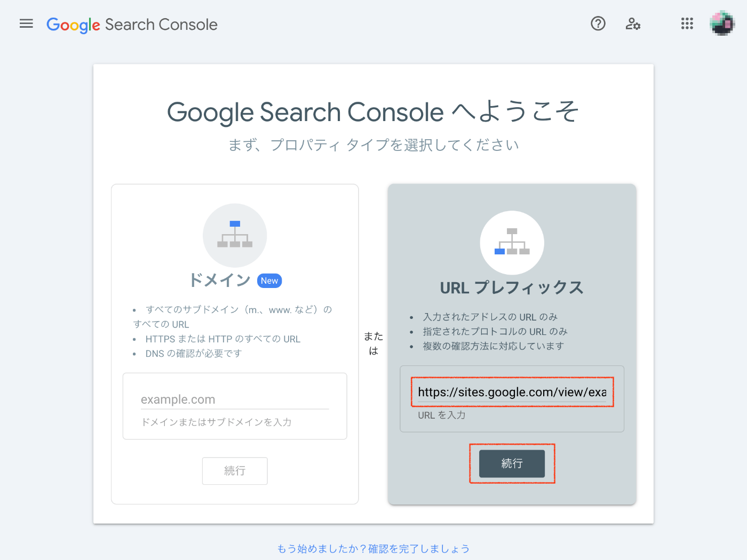Click the Google Search Console logo
Image resolution: width=747 pixels, height=560 pixels.
coord(132,25)
